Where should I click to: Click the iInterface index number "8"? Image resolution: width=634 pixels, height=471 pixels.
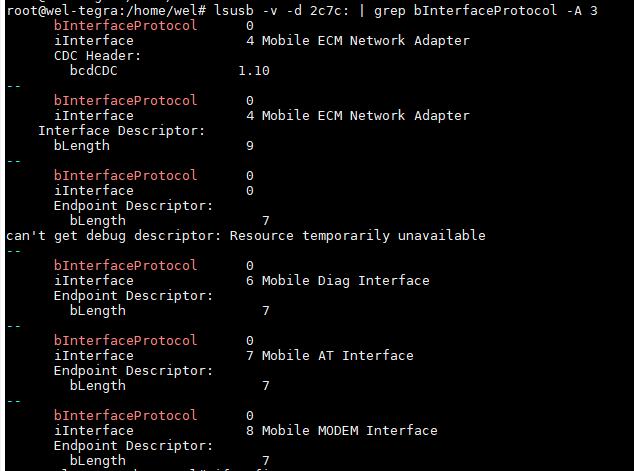pos(249,431)
